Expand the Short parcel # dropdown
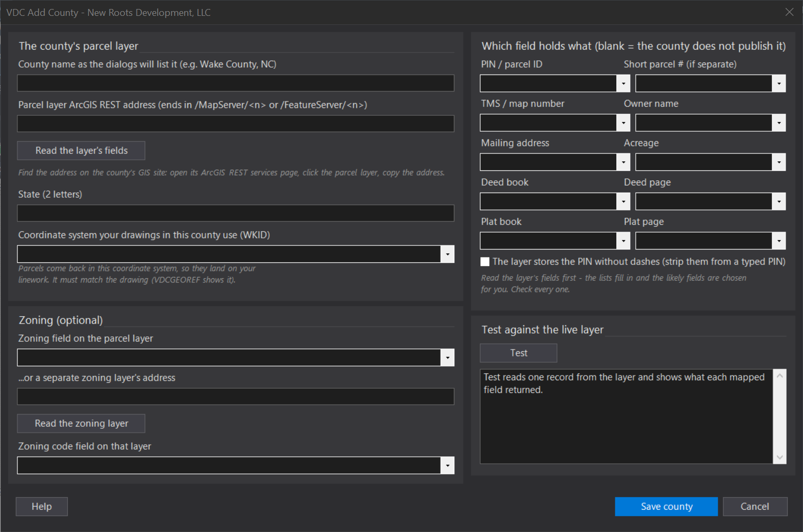Image resolution: width=803 pixels, height=532 pixels. [779, 84]
